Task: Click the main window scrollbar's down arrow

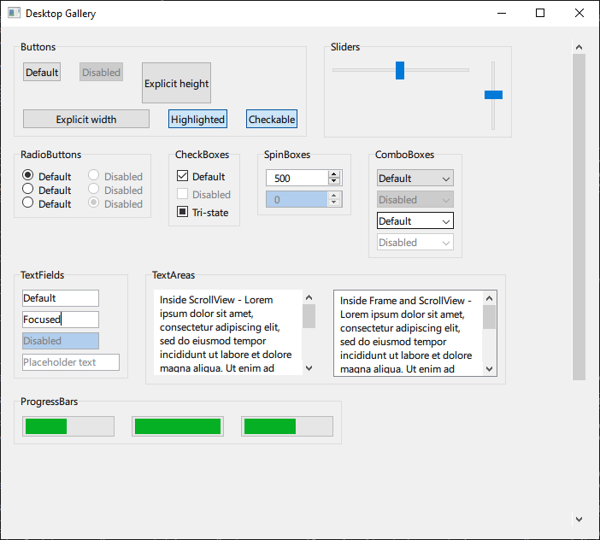Action: (578, 519)
